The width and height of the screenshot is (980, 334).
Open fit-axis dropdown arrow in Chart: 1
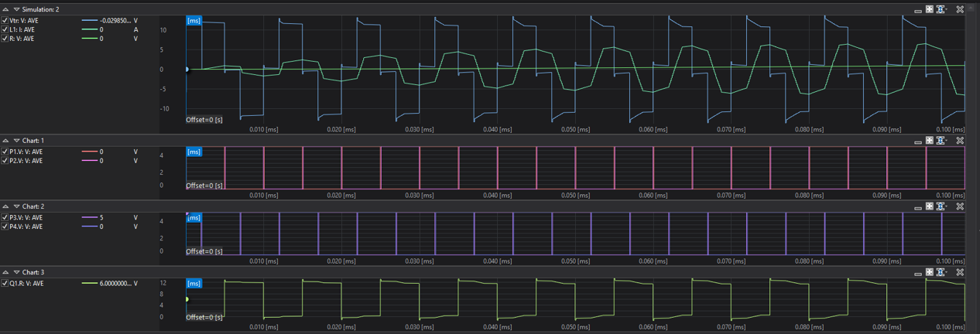(x=947, y=141)
